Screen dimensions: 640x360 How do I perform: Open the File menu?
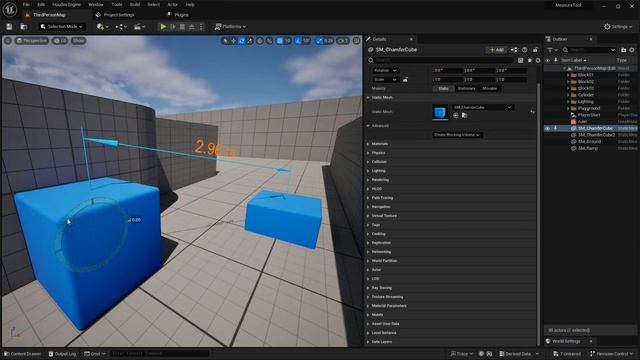(x=26, y=4)
